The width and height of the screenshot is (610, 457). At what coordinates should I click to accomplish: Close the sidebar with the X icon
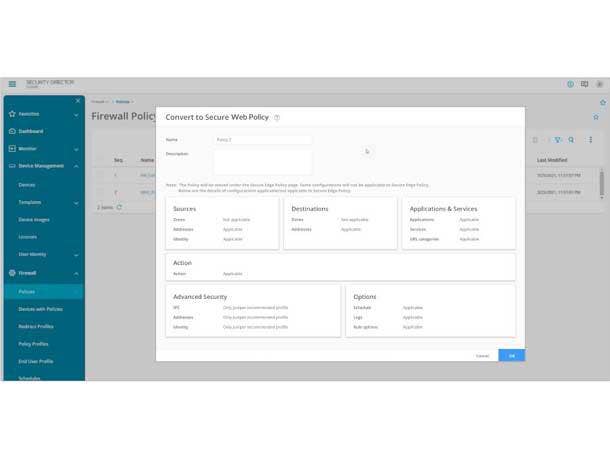coord(78,101)
